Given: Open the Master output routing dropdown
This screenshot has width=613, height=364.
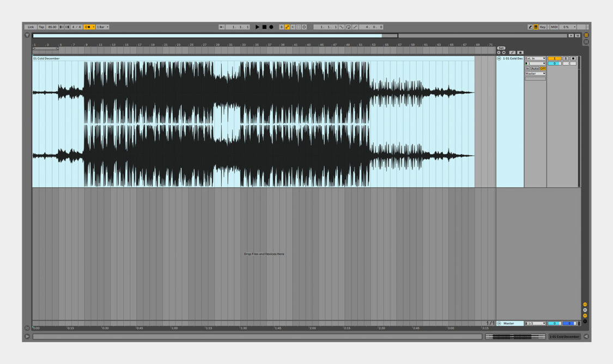Looking at the screenshot, I should (x=535, y=73).
